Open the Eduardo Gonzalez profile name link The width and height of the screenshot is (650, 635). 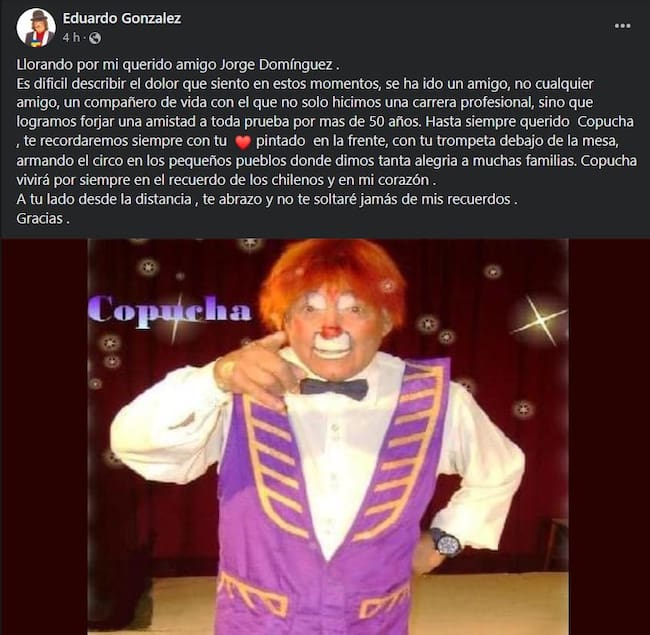coord(121,18)
